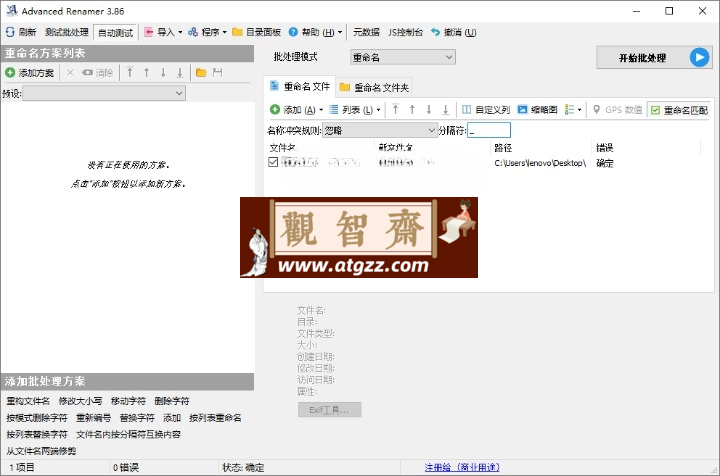
Task: Move method down in method list
Action: (163, 73)
